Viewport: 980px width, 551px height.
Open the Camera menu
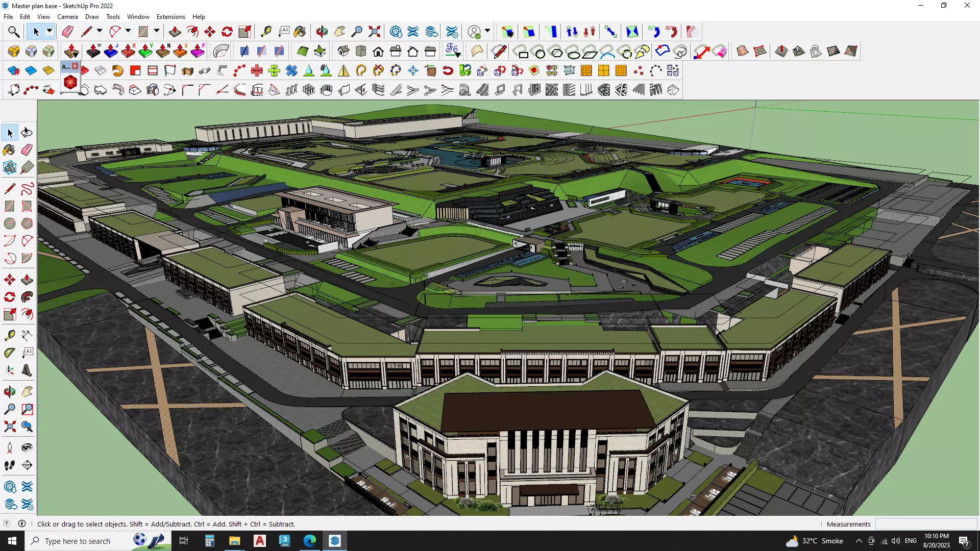click(67, 17)
